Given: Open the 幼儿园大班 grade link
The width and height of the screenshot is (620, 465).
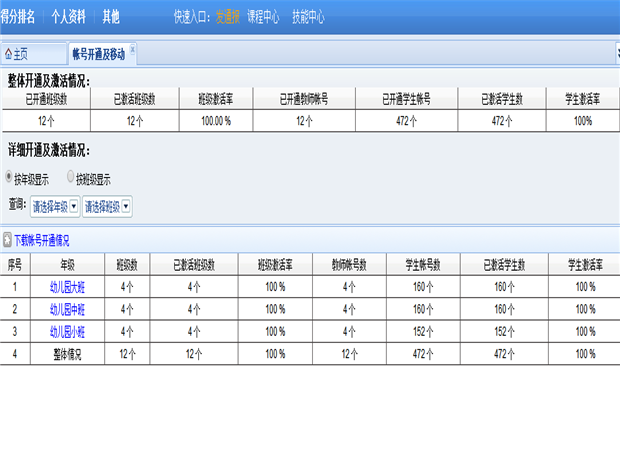Looking at the screenshot, I should (x=67, y=287).
